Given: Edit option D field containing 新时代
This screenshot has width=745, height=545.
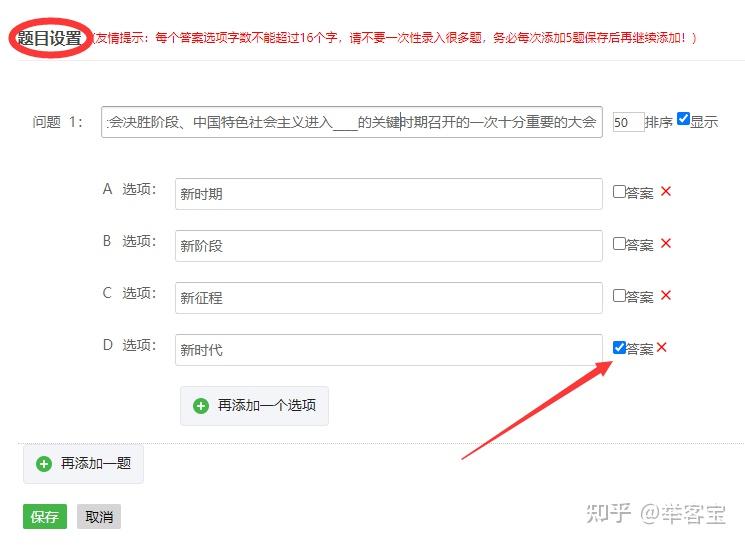Looking at the screenshot, I should [389, 350].
